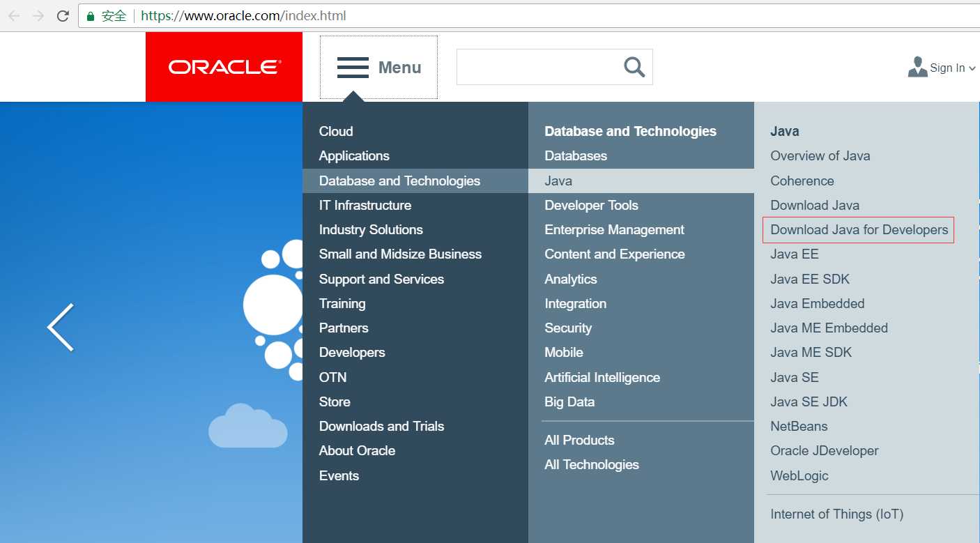This screenshot has height=543, width=980.
Task: Open the Store menu item
Action: tap(335, 401)
